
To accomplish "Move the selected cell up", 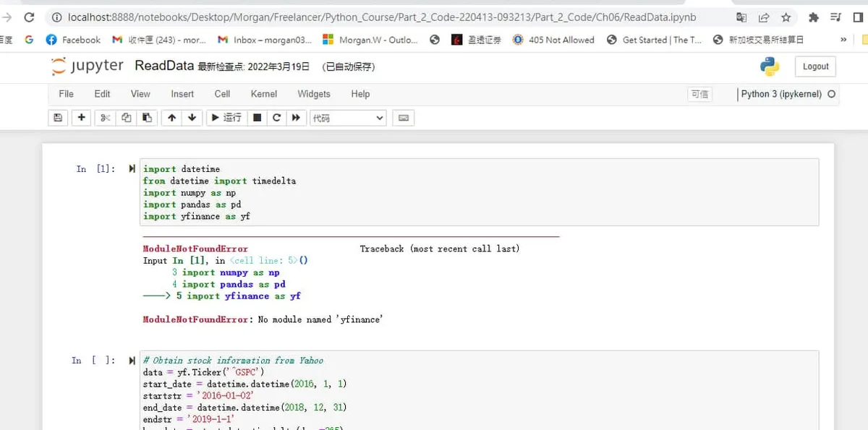I will click(171, 118).
